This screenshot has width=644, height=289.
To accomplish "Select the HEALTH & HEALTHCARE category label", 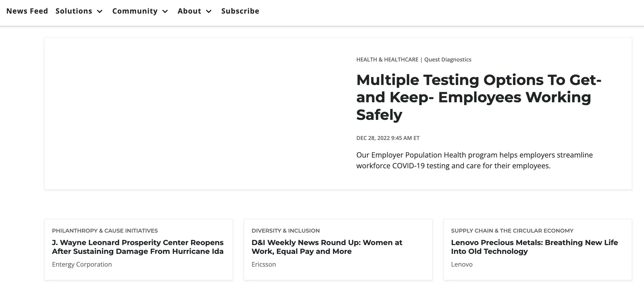I will 387,59.
